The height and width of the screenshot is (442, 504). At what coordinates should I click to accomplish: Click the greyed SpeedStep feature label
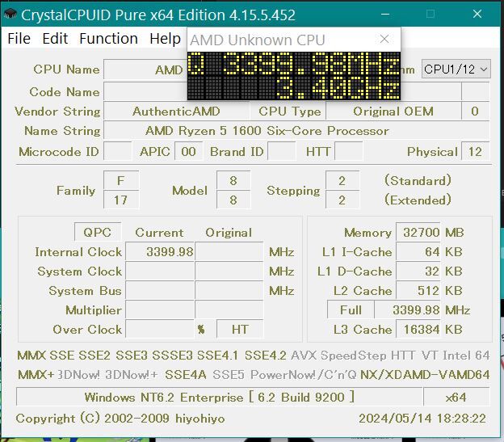pos(354,356)
